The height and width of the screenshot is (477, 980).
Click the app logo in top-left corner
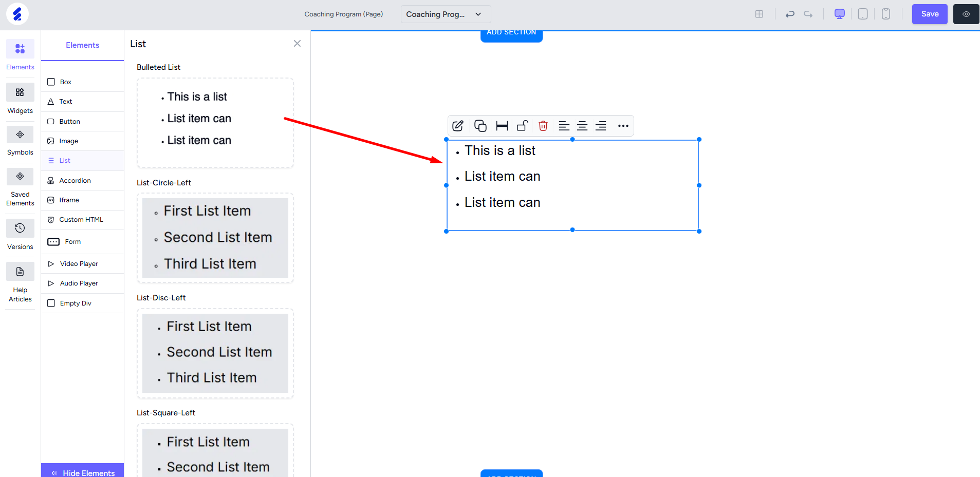[17, 14]
